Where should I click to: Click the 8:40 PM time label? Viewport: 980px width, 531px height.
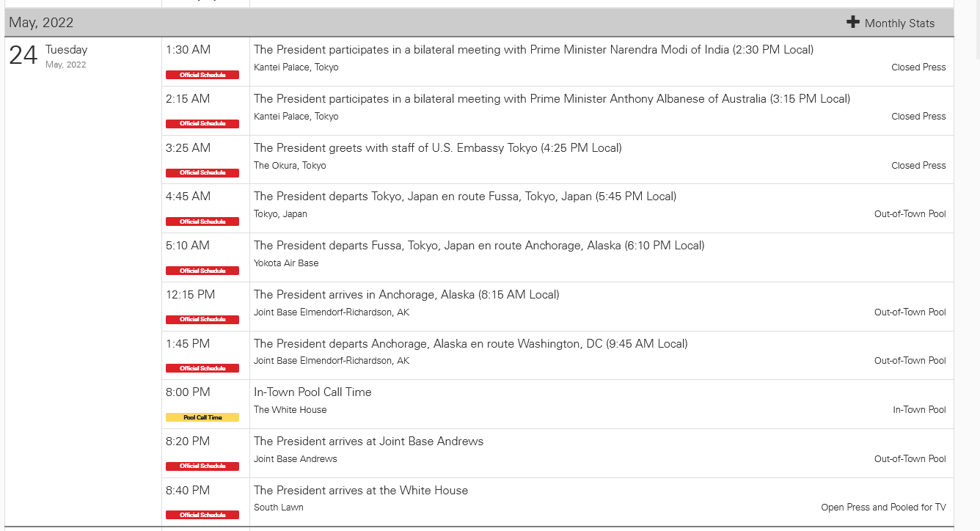pos(188,491)
